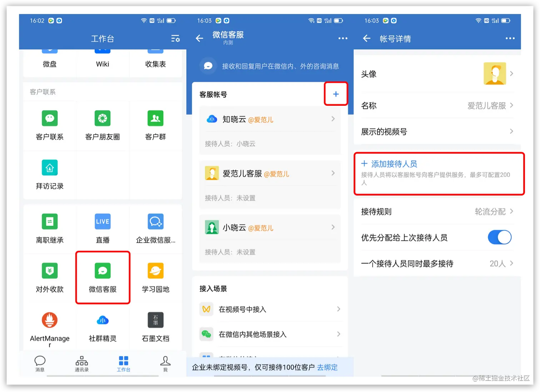Viewport: 540px width, 392px height.
Task: Select 接待人员: 小晓云 text
Action: [x=230, y=144]
